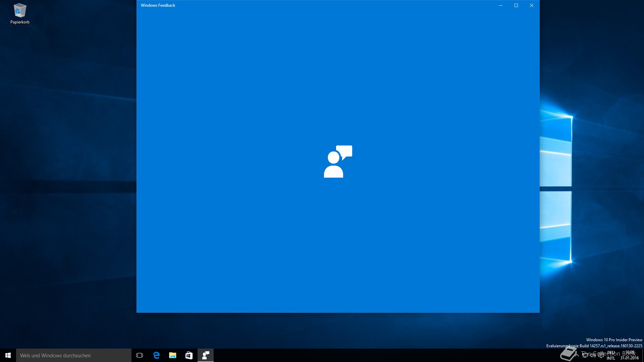The width and height of the screenshot is (644, 362).
Task: Expand hidden system tray icons
Action: coord(577,355)
